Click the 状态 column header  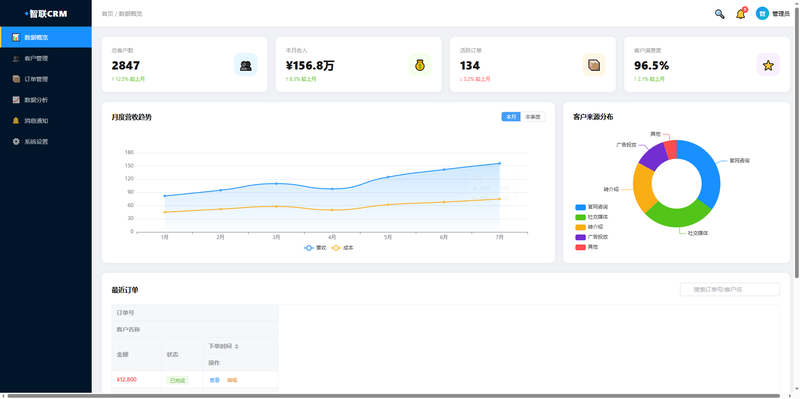[182, 354]
